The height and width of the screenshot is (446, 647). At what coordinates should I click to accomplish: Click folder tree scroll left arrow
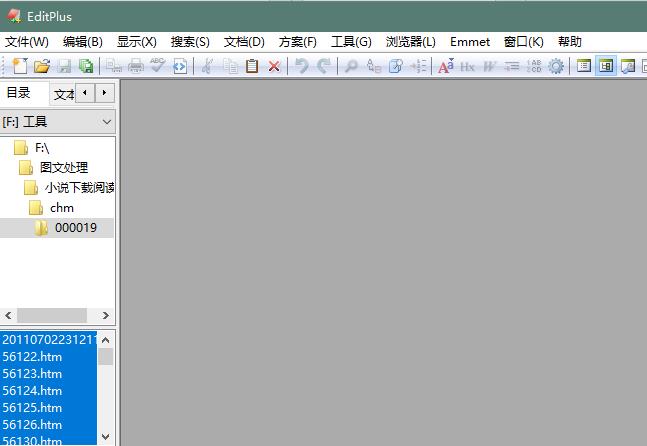pos(8,316)
